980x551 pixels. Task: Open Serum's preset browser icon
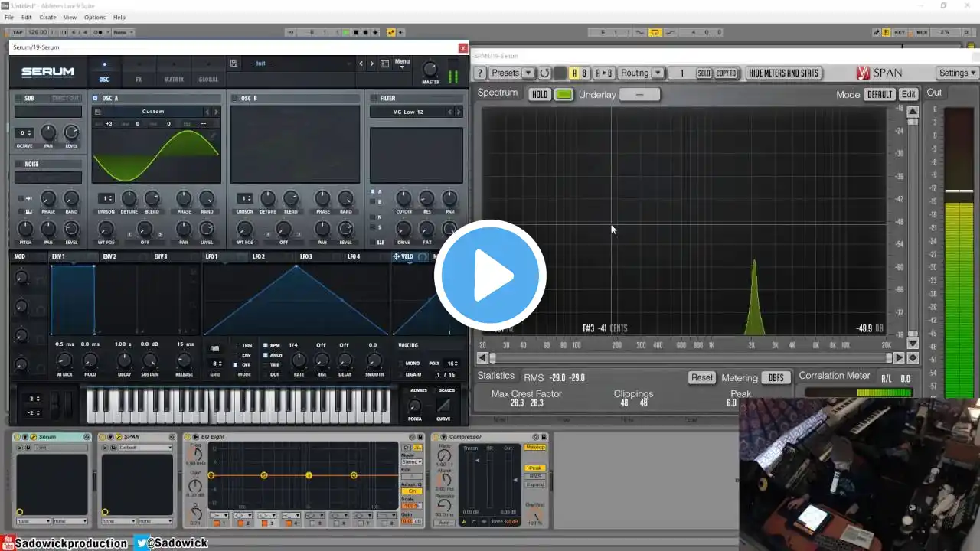coord(384,64)
